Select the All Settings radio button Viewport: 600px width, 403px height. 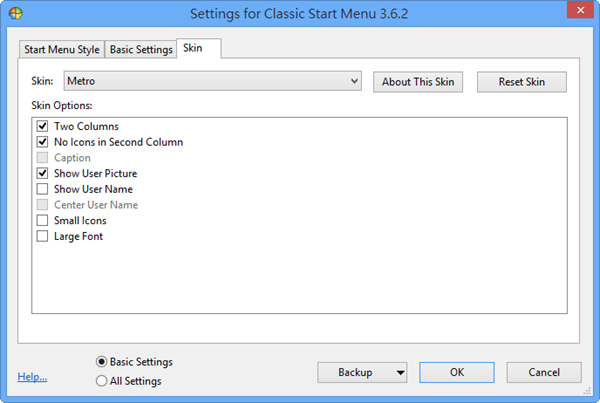click(x=102, y=380)
